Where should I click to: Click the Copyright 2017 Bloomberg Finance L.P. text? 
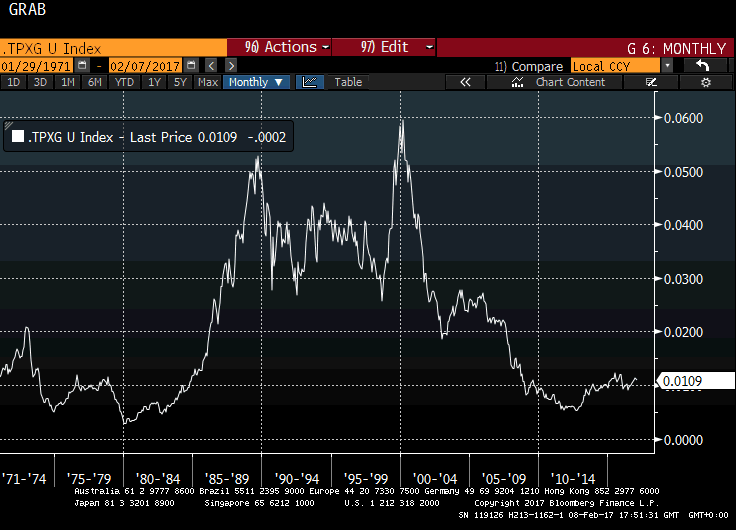(x=567, y=503)
